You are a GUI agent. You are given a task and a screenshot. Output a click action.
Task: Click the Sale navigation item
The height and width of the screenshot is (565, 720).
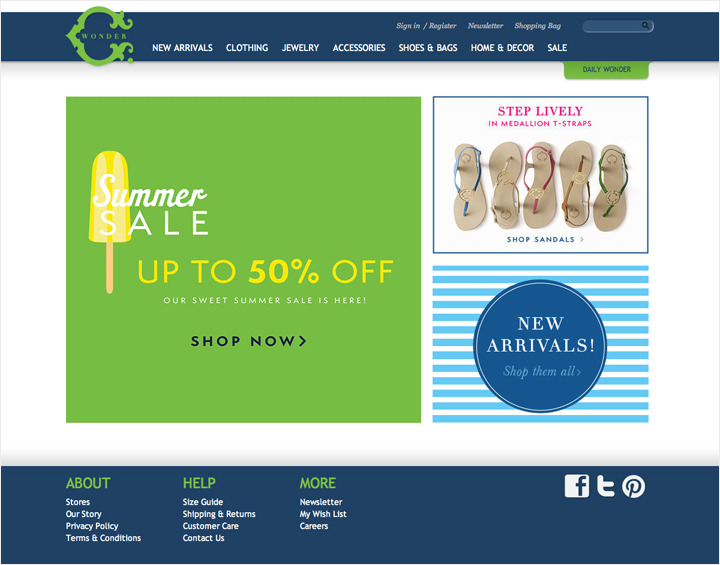point(557,48)
